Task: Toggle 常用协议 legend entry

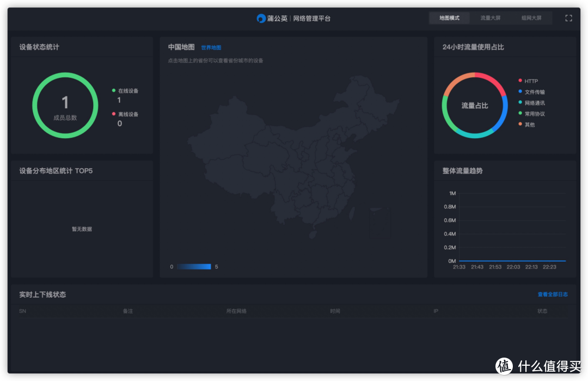Action: [531, 114]
